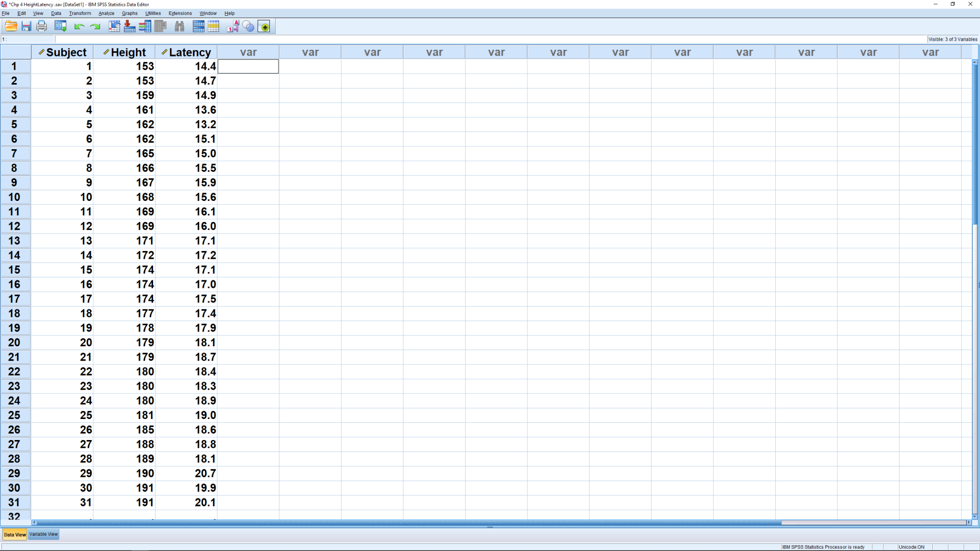980x551 pixels.
Task: Open the Variables information dialog
Action: (x=145, y=26)
